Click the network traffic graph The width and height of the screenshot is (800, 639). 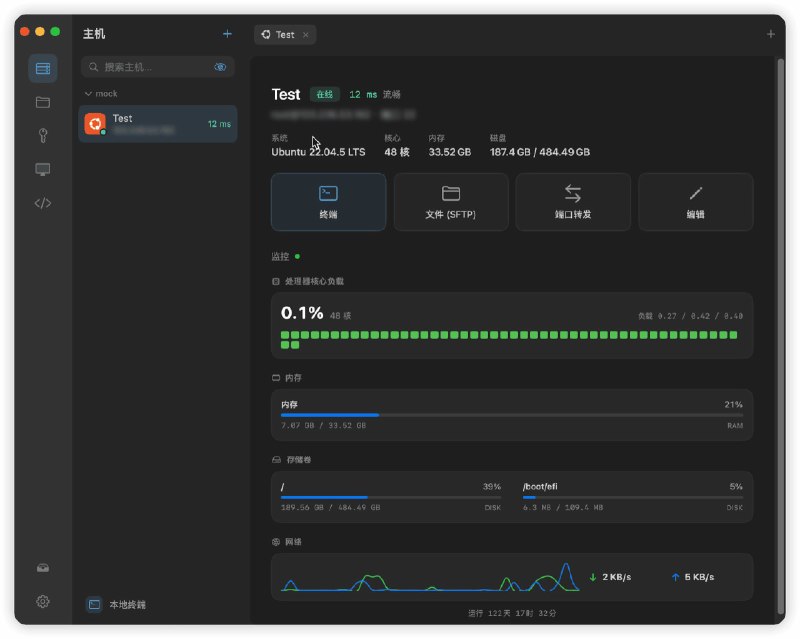[x=430, y=577]
